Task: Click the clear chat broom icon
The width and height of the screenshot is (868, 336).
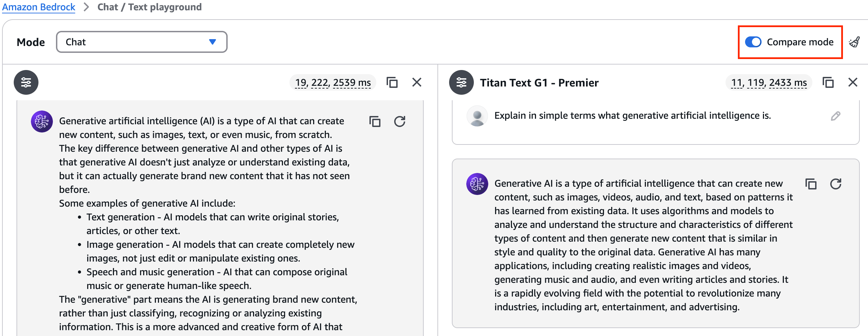Action: (x=854, y=42)
